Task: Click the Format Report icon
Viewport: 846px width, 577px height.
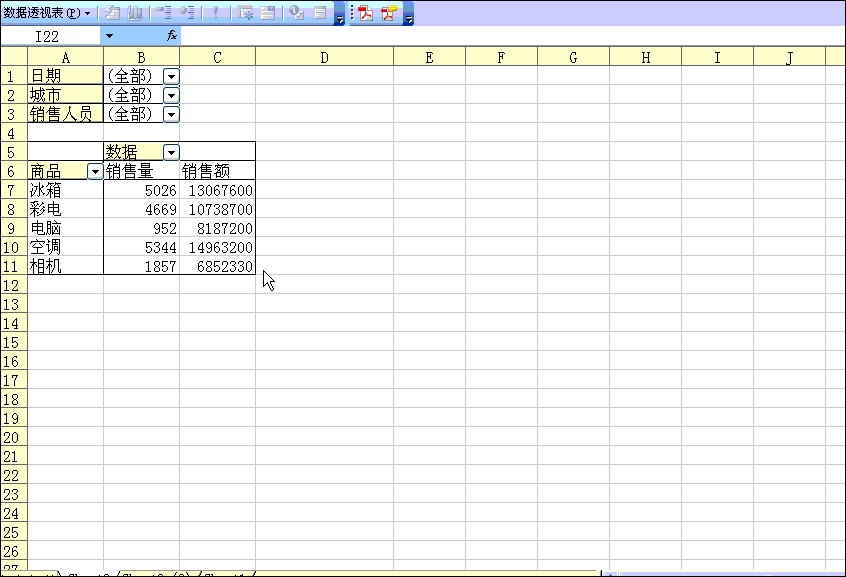Action: (x=111, y=13)
